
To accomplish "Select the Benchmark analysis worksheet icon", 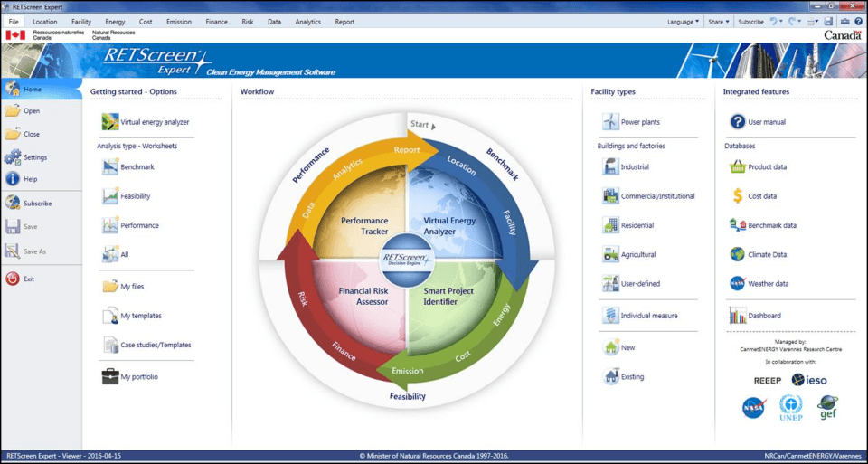I will 110,166.
